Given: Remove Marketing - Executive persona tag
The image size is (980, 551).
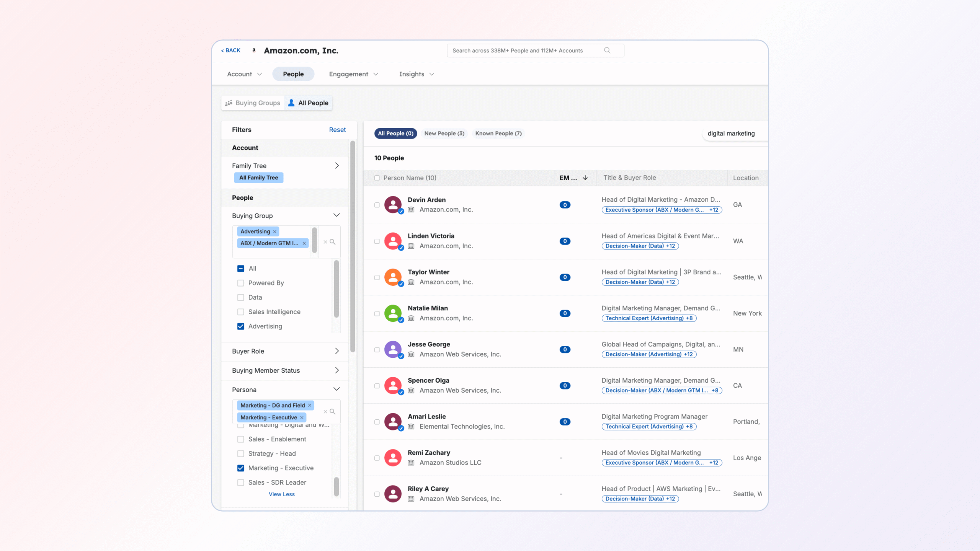Looking at the screenshot, I should click(x=302, y=417).
